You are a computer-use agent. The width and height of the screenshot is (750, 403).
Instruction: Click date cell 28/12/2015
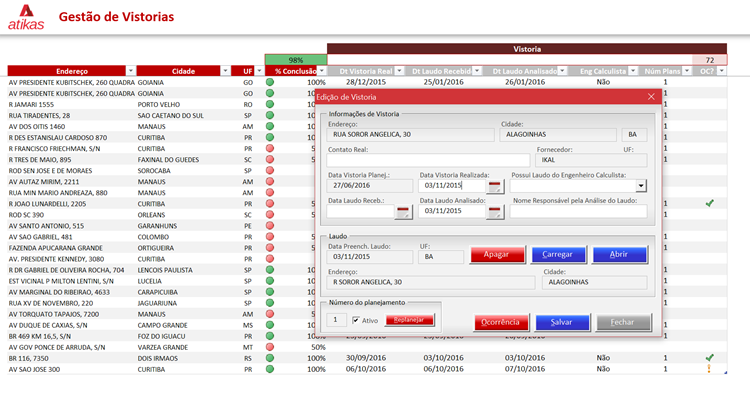366,82
